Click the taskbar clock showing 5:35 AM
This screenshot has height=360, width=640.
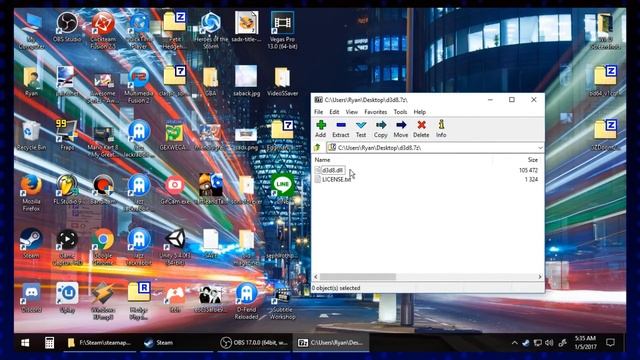[x=585, y=342]
